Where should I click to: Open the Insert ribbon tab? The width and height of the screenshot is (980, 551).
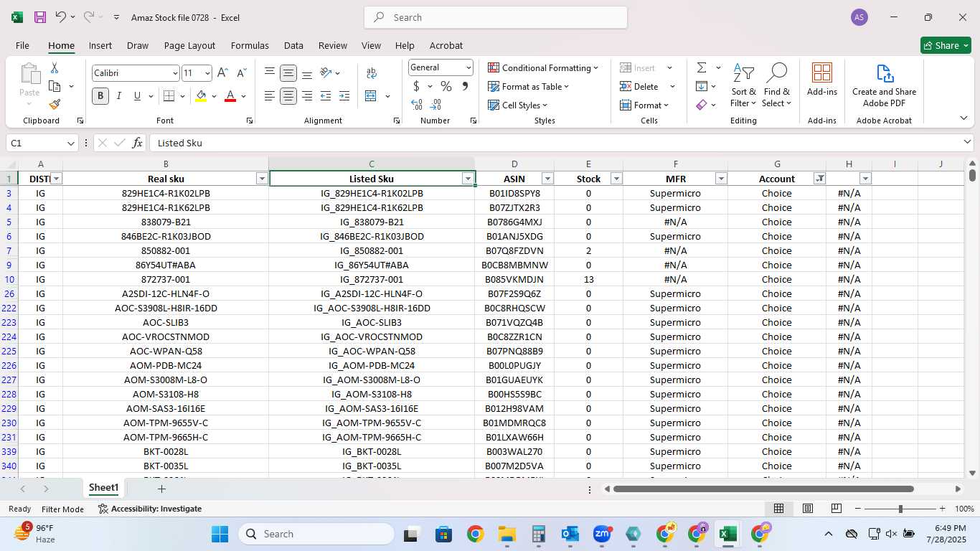[x=100, y=45]
